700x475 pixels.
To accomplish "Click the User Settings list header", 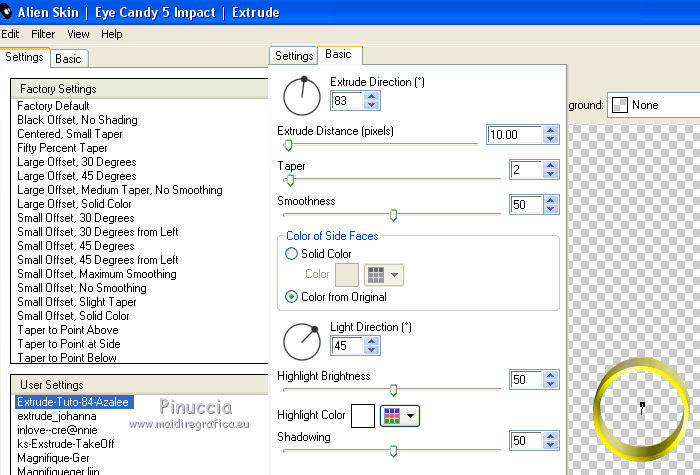I will pyautogui.click(x=139, y=385).
